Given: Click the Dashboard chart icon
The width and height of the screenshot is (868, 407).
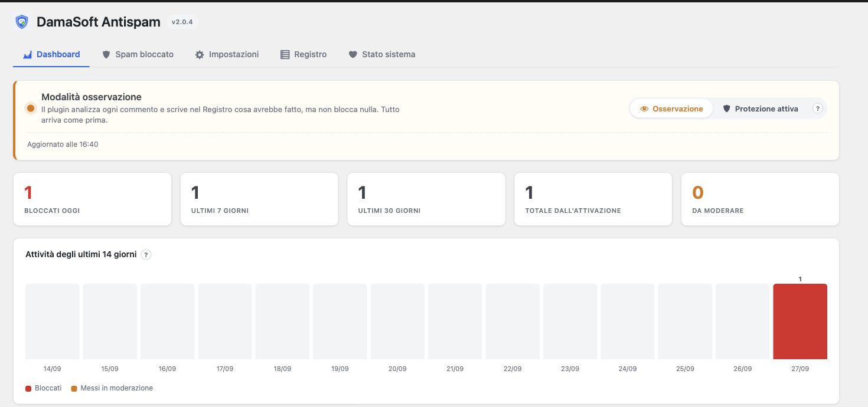Looking at the screenshot, I should [x=27, y=54].
